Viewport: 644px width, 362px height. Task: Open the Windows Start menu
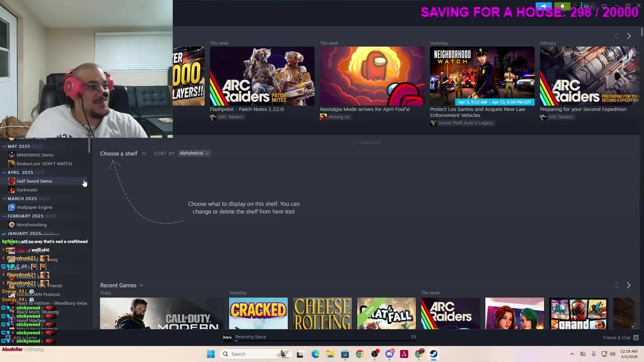point(211,354)
